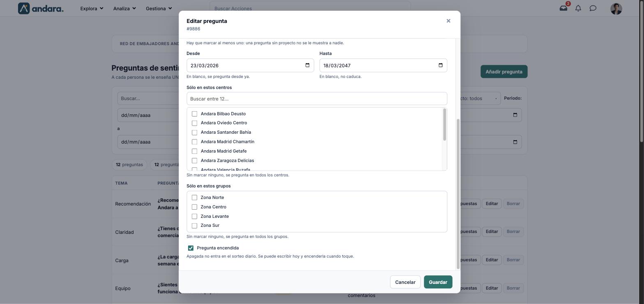Click the Andara logo

(41, 8)
